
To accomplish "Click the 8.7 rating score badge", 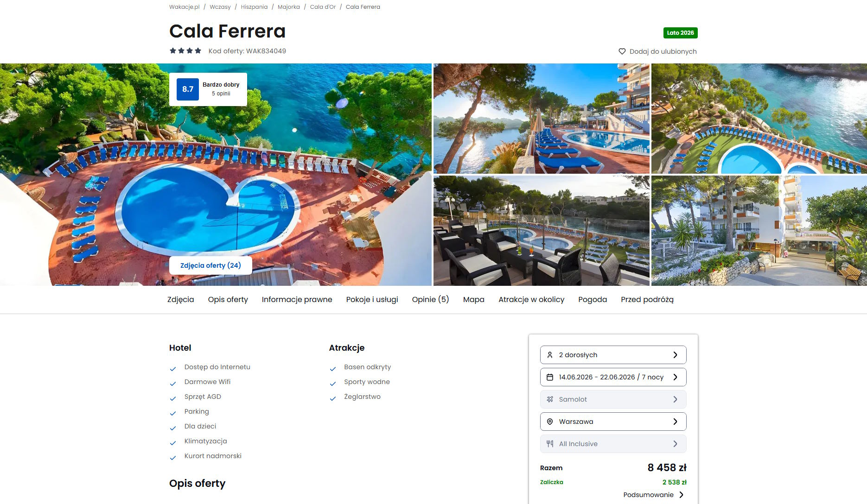I will pyautogui.click(x=188, y=89).
